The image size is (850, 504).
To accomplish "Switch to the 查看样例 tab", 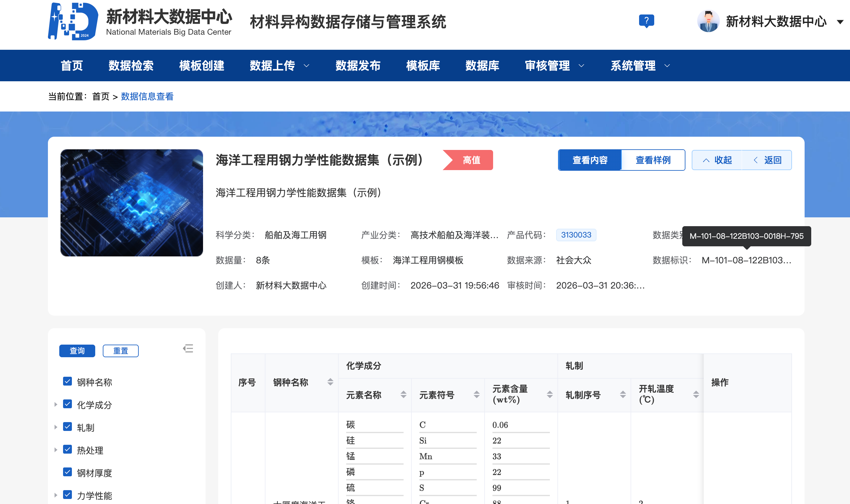I will pos(653,160).
